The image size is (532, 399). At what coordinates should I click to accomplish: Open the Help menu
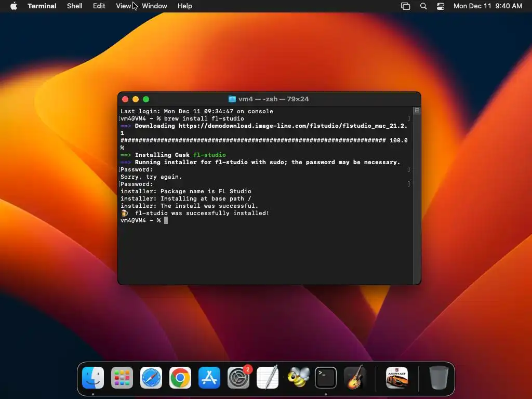point(185,6)
